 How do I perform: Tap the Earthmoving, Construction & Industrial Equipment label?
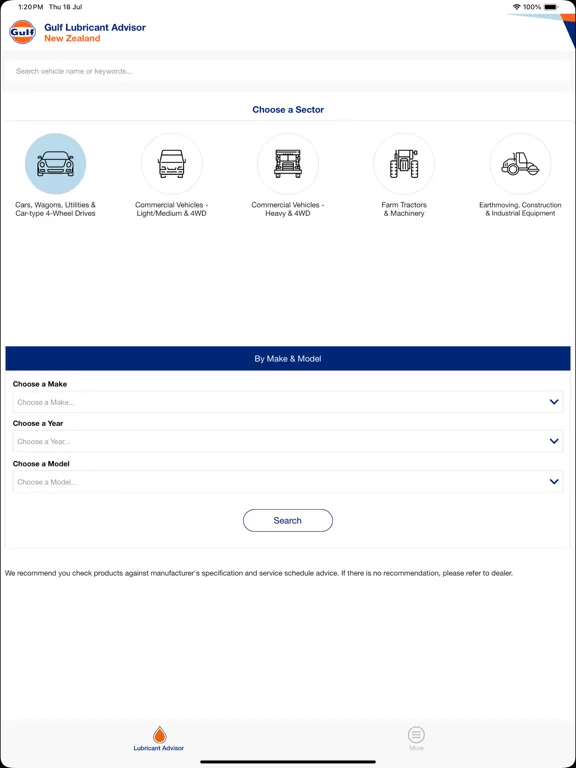point(520,209)
